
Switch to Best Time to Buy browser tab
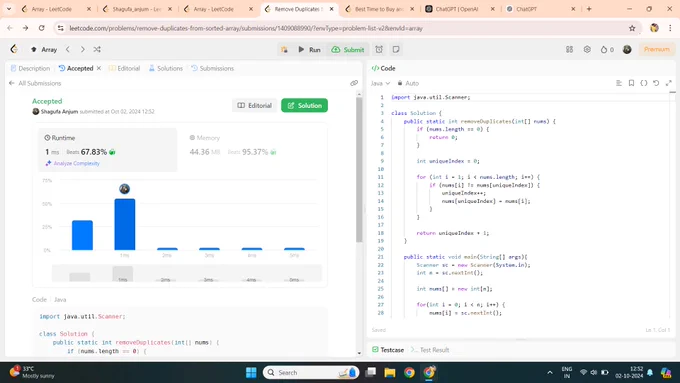click(x=379, y=9)
